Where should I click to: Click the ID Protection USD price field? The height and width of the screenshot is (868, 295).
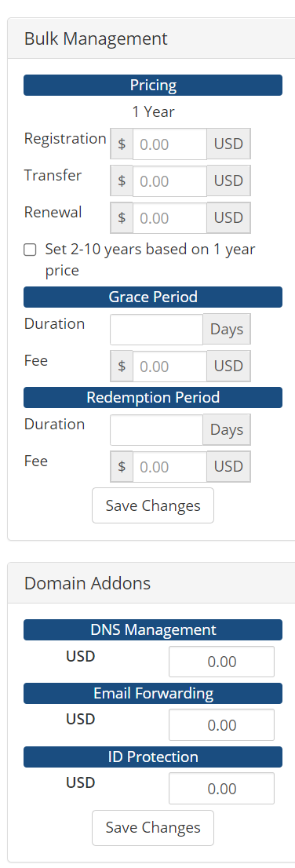pyautogui.click(x=221, y=788)
